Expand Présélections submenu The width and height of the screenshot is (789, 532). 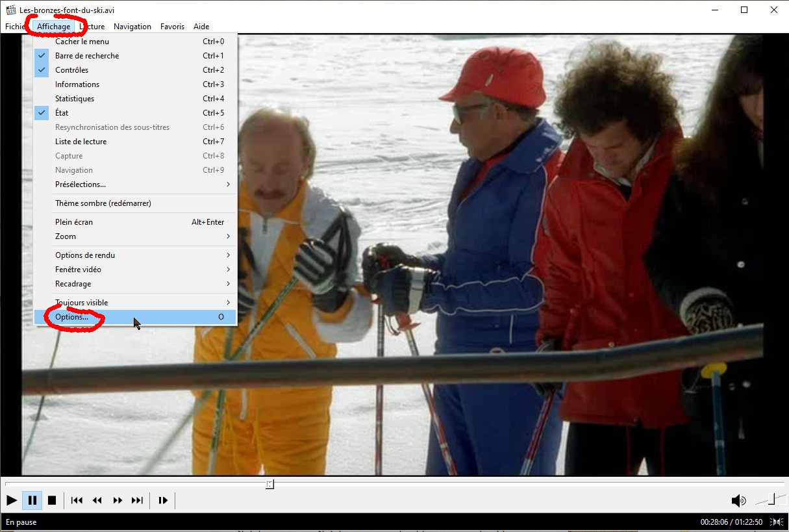click(136, 184)
